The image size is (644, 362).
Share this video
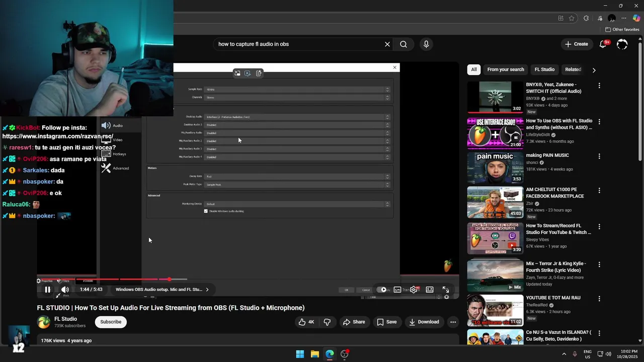(353, 322)
